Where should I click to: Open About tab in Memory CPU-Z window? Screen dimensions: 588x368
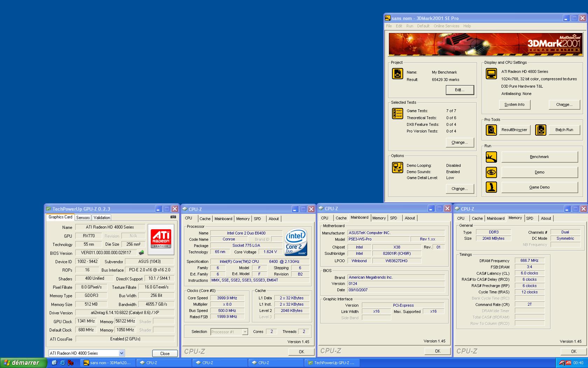click(546, 218)
